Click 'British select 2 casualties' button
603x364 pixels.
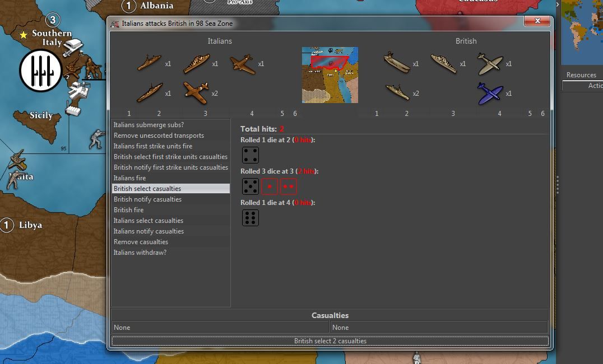pyautogui.click(x=330, y=341)
